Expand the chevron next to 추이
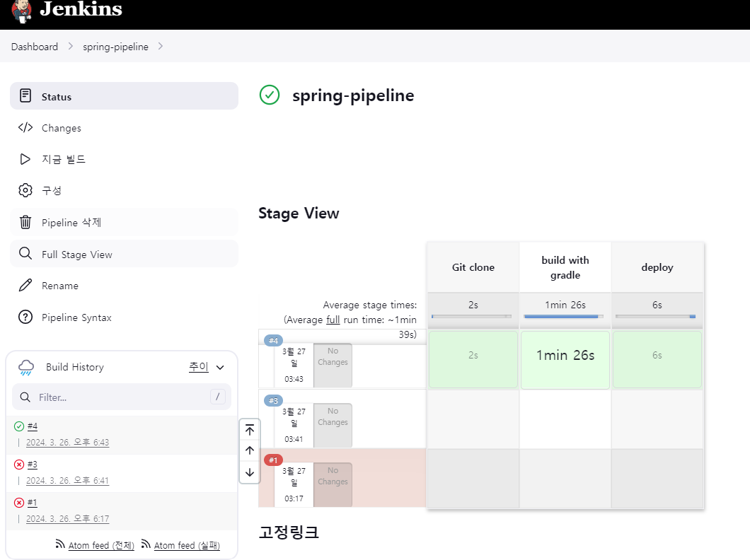Viewport: 750px width, 560px height. 220,368
